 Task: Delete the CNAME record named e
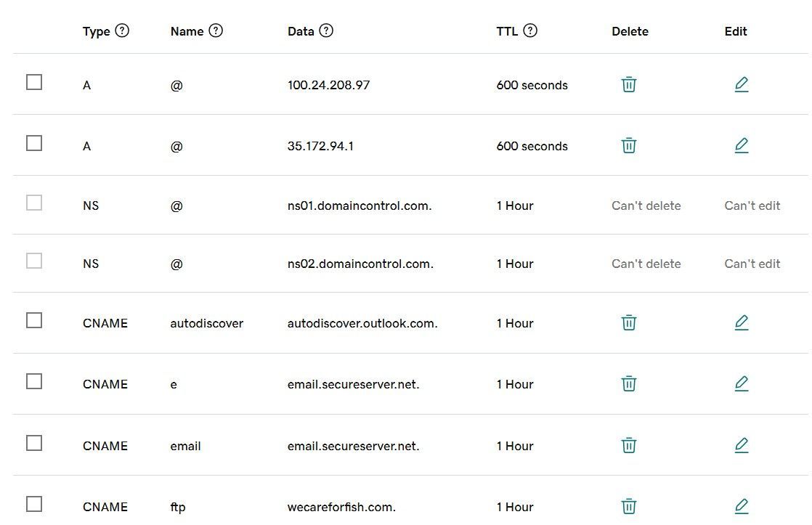629,383
